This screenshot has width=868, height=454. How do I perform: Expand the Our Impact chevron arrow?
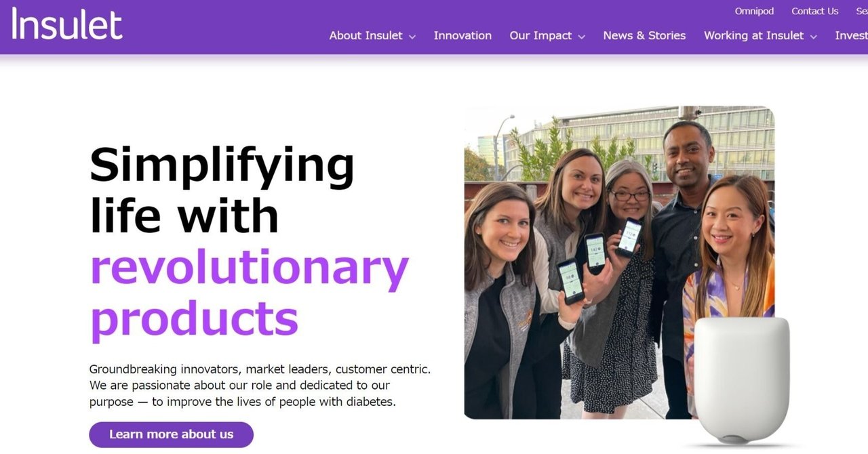point(581,37)
